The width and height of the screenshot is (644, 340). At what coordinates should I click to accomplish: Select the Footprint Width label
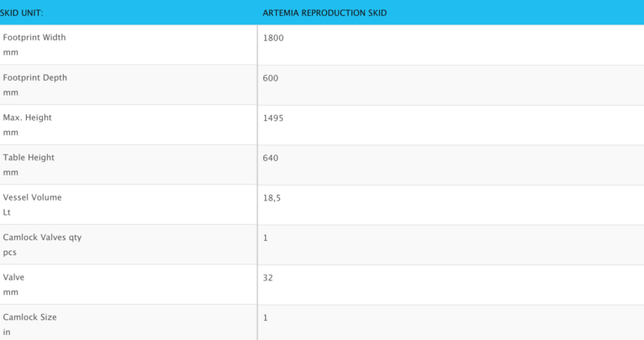[x=34, y=38]
